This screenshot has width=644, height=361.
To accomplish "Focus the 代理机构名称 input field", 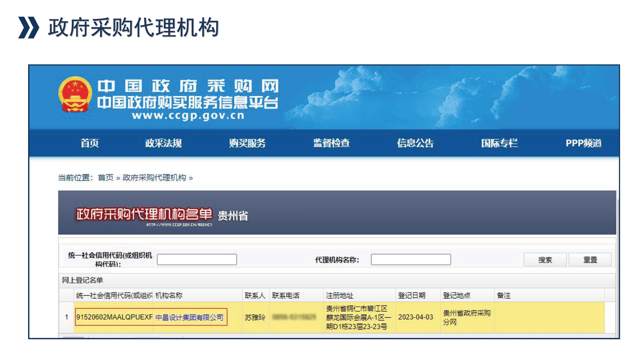I will (411, 259).
